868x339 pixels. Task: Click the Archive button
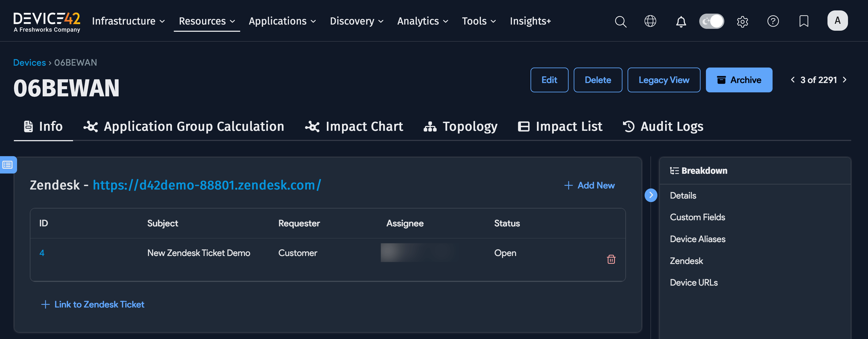[x=739, y=80]
